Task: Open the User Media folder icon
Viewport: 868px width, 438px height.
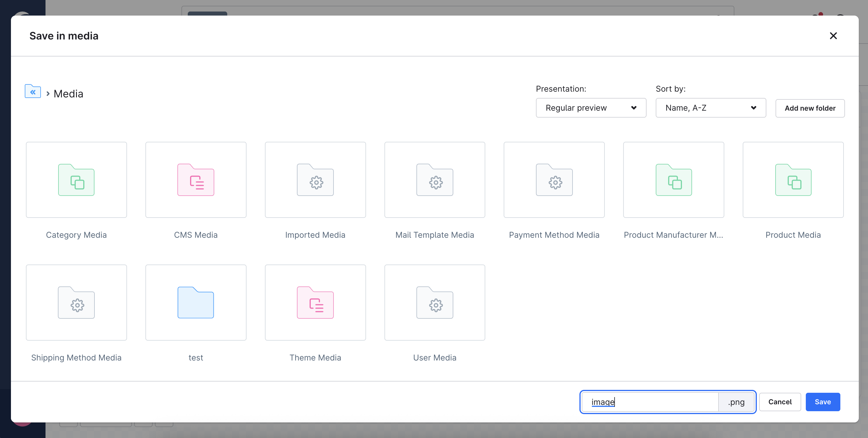Action: click(x=434, y=303)
